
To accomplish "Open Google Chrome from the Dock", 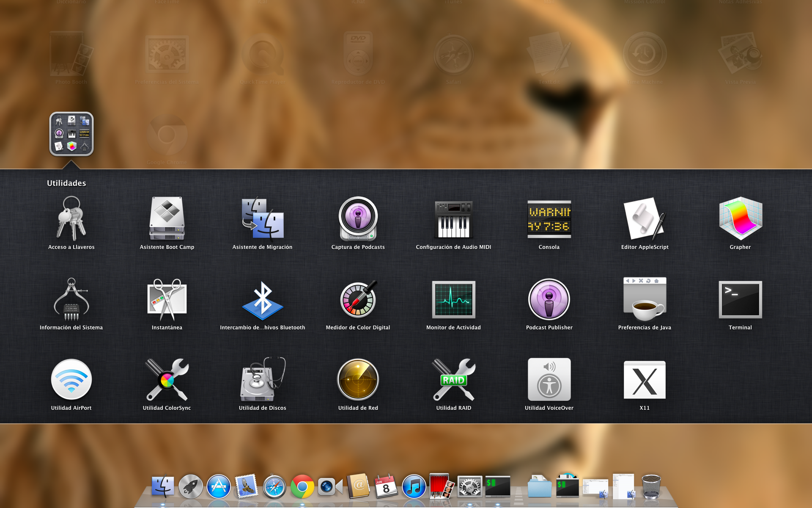I will click(x=302, y=487).
